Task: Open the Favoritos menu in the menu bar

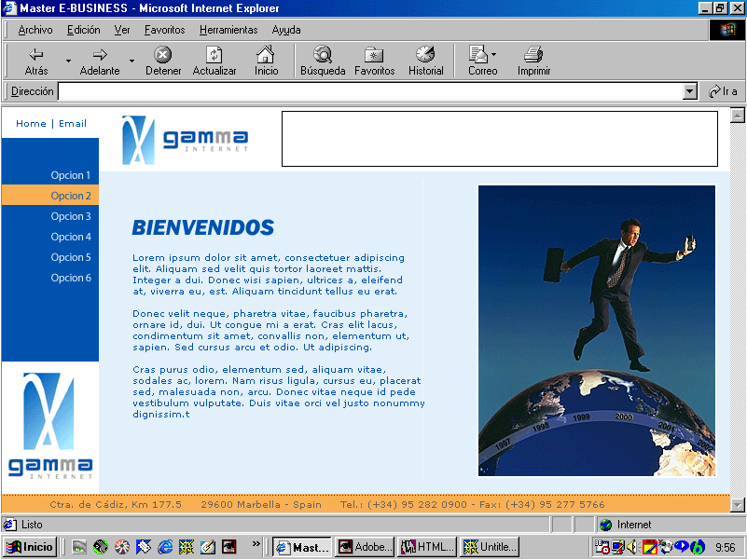Action: click(x=164, y=30)
